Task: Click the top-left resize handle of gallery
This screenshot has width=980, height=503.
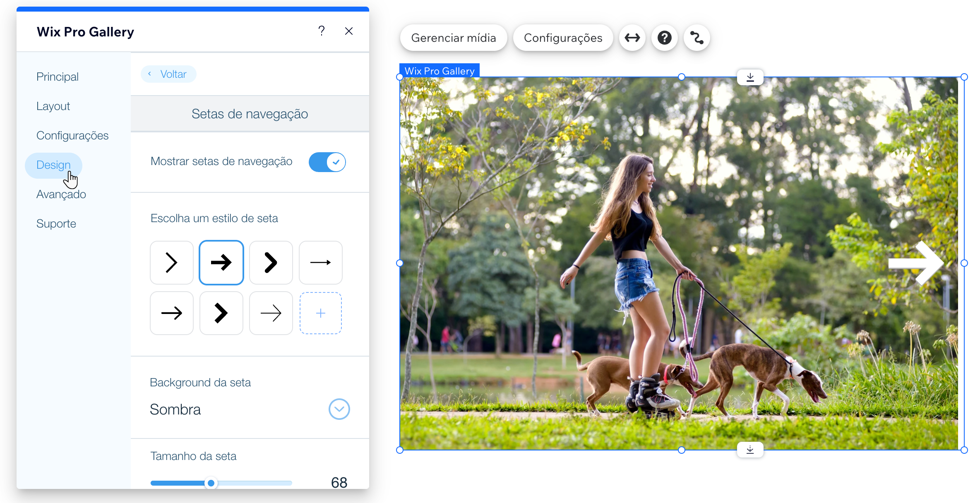Action: (x=400, y=77)
